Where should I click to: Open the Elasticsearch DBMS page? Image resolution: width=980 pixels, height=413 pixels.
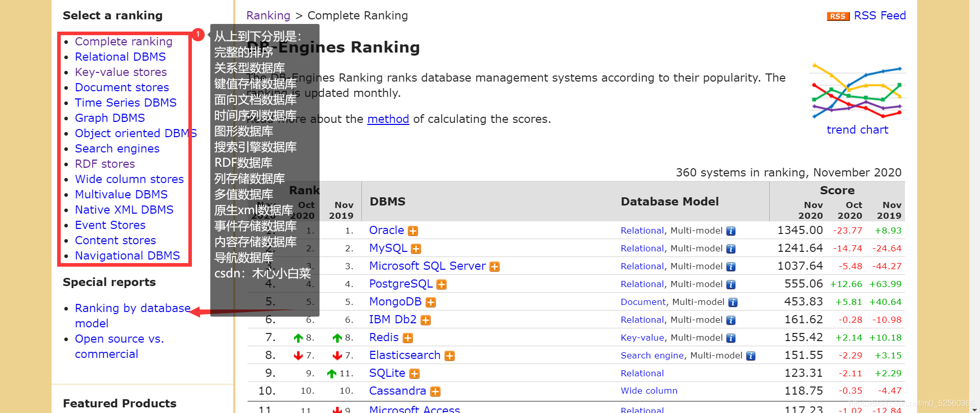pyautogui.click(x=405, y=355)
